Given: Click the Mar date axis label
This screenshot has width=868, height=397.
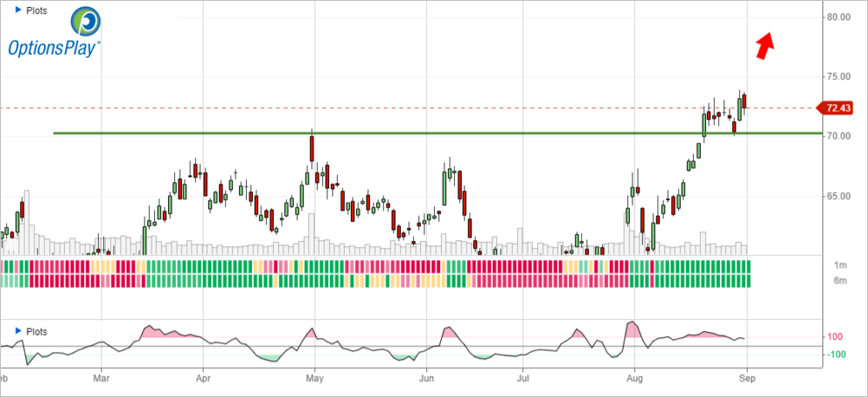Looking at the screenshot, I should pos(102,381).
